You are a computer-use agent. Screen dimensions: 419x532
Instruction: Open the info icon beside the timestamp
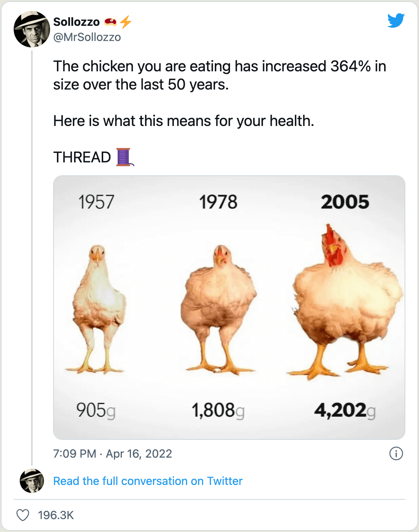click(396, 453)
